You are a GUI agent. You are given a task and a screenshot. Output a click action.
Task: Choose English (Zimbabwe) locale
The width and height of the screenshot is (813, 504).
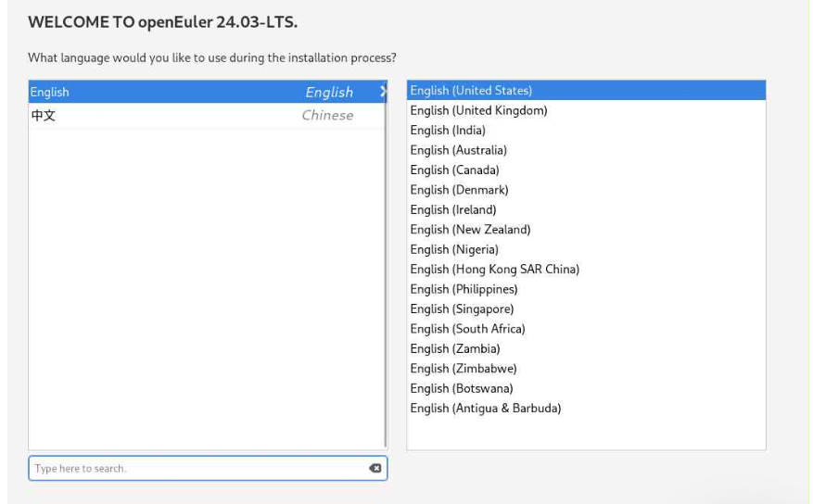coord(586,369)
